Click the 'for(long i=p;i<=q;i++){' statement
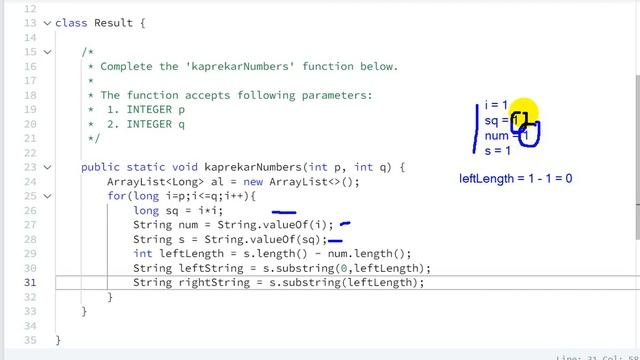The width and height of the screenshot is (640, 360). 181,196
